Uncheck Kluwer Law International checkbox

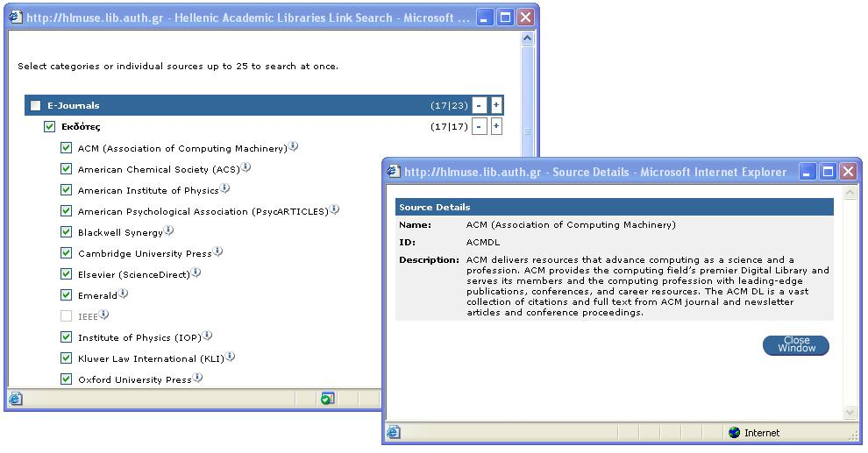click(x=66, y=357)
